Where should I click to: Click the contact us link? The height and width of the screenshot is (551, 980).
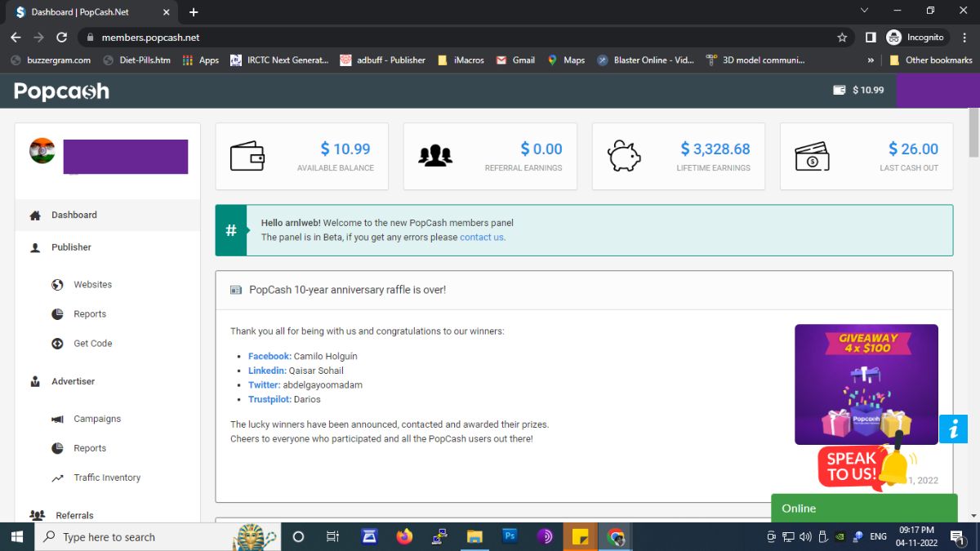point(481,237)
